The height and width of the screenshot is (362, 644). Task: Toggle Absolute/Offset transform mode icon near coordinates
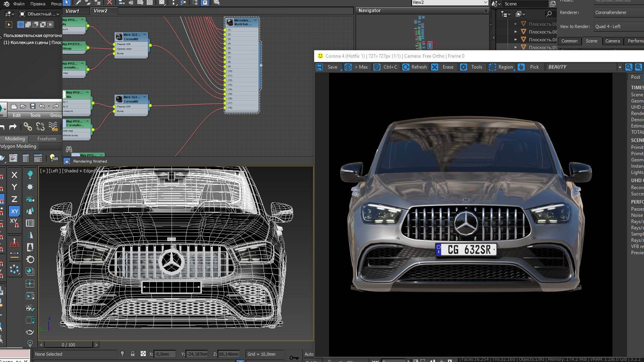pos(143,354)
